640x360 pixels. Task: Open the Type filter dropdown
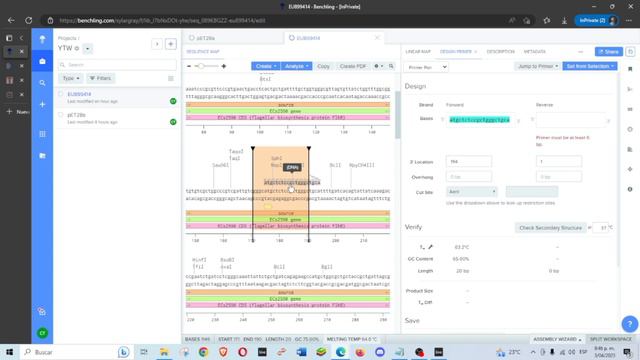[71, 78]
